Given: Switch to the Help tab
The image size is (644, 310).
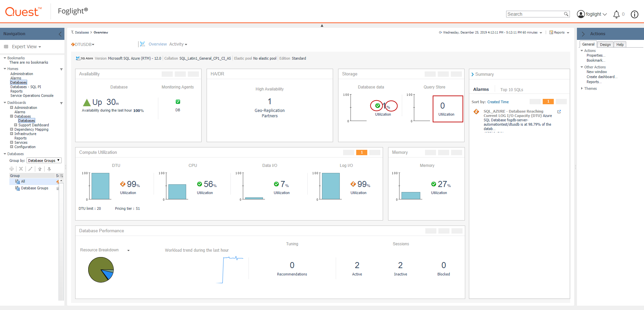Looking at the screenshot, I should 620,45.
